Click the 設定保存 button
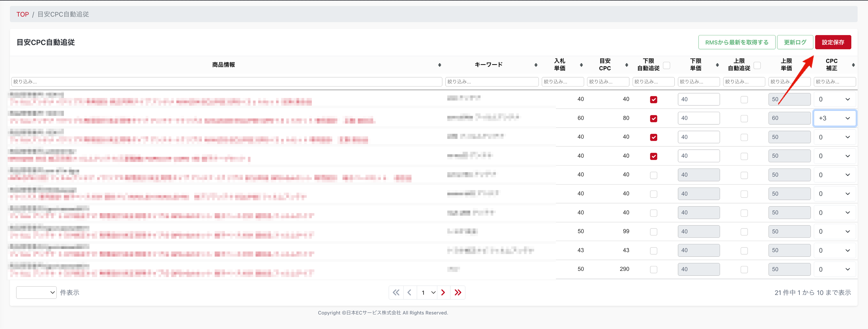 click(x=833, y=42)
